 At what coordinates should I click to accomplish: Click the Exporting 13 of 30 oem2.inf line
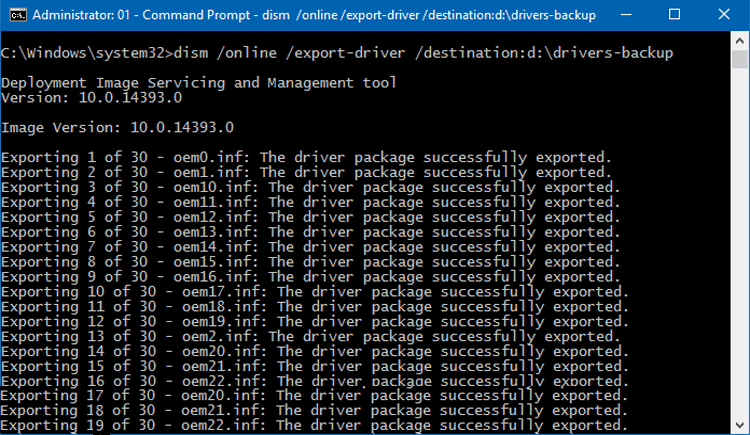point(310,337)
